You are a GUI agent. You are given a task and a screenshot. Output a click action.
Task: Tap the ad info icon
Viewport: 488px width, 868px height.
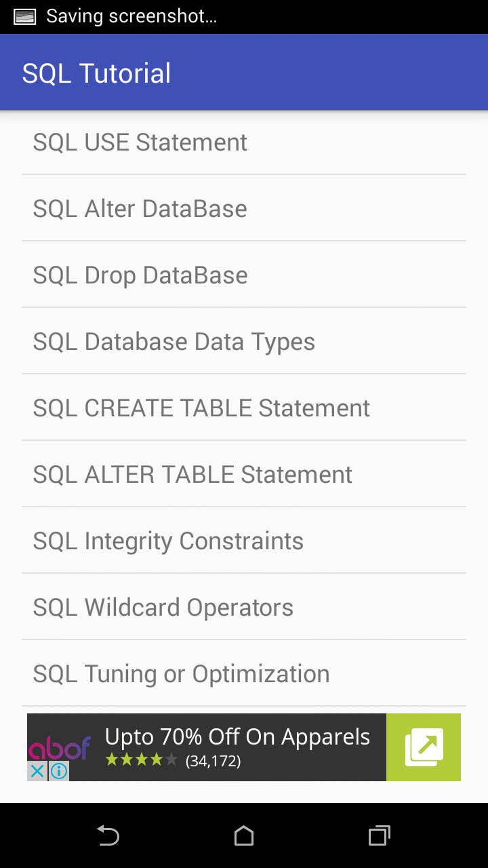pos(59,771)
